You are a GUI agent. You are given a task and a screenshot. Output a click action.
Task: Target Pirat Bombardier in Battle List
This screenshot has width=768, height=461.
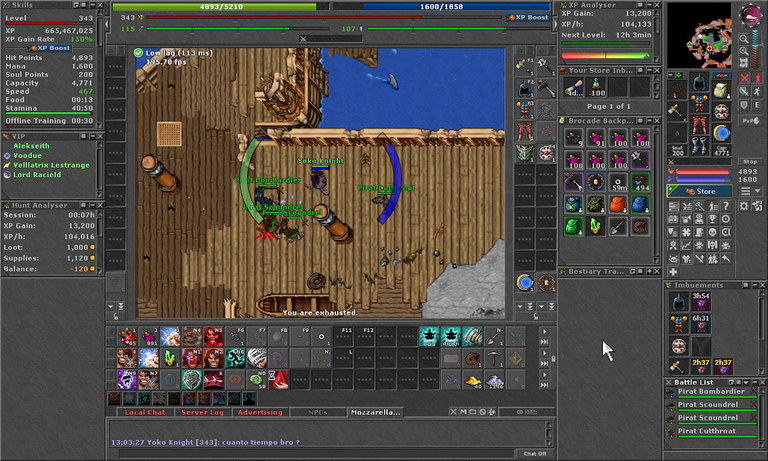click(x=711, y=393)
